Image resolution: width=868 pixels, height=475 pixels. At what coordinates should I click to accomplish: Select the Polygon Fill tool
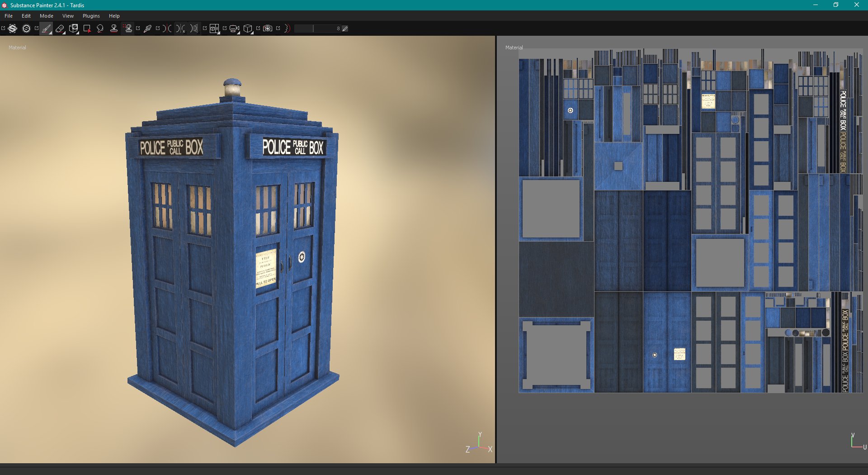pyautogui.click(x=88, y=28)
